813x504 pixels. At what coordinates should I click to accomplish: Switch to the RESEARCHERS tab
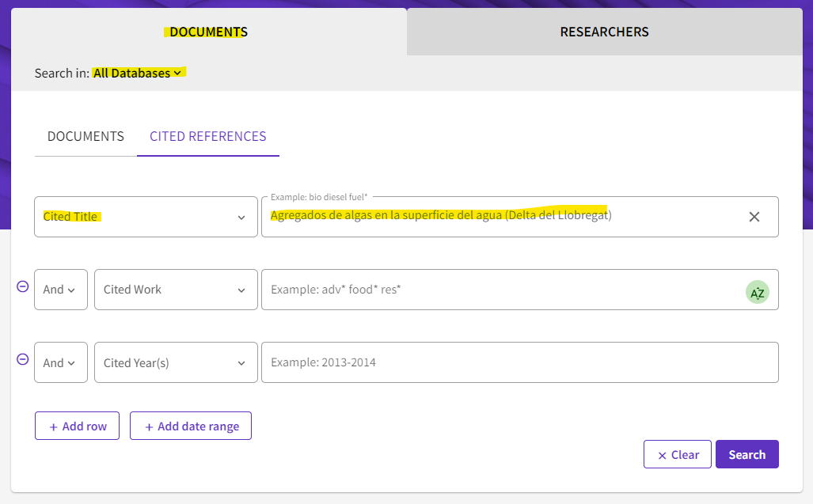click(x=604, y=32)
